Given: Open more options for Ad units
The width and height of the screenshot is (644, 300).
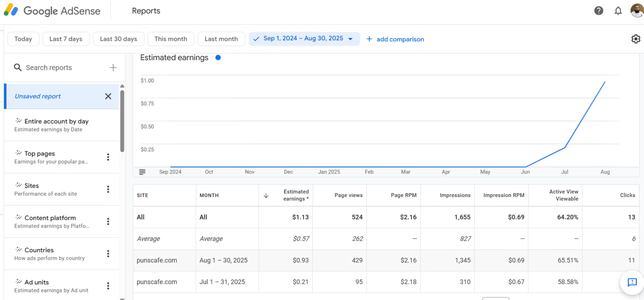Looking at the screenshot, I should (x=108, y=286).
